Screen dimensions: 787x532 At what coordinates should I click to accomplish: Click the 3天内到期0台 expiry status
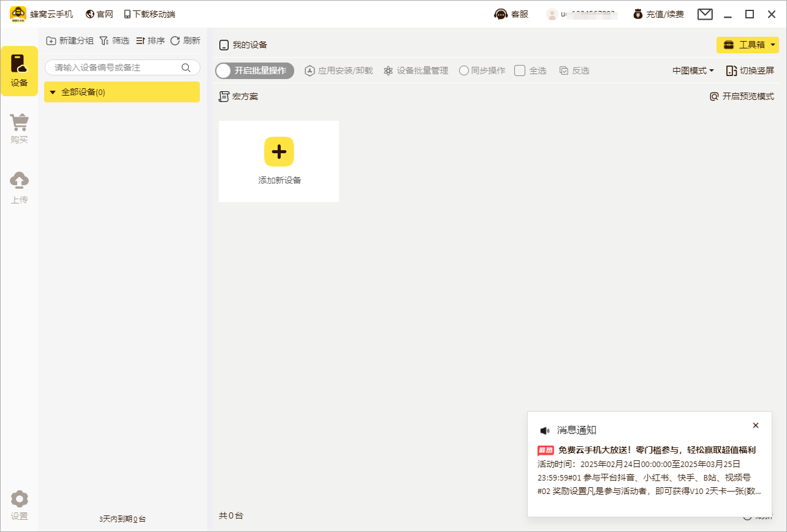[123, 519]
